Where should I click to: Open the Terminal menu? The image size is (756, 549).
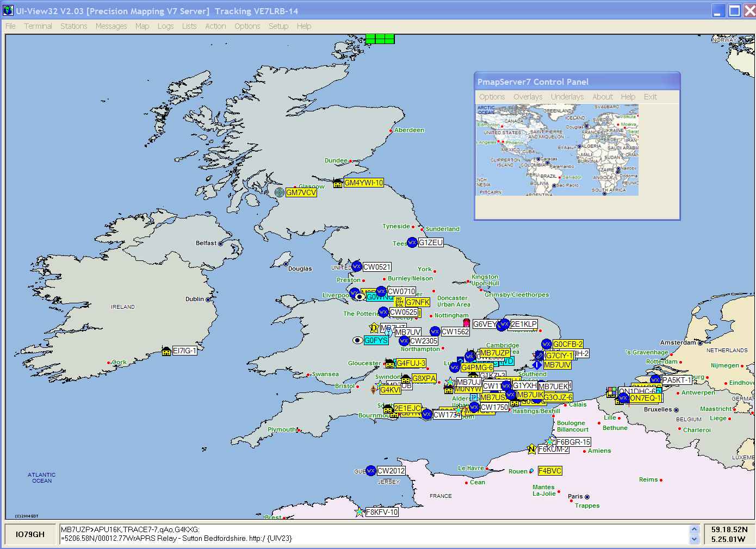click(x=38, y=26)
